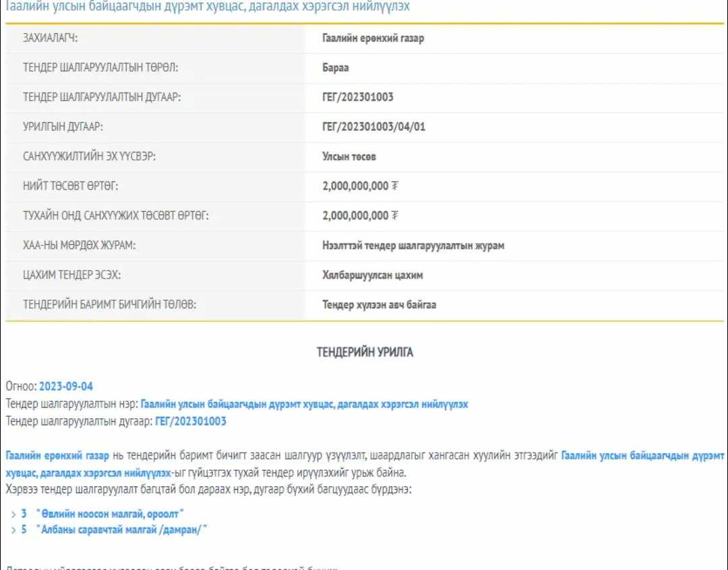Expand chevron beside lot 3 item
728x570 pixels.
(13, 514)
